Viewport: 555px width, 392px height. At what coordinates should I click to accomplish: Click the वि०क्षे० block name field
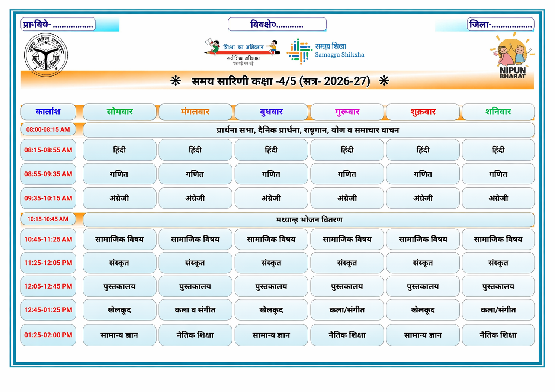point(277,25)
